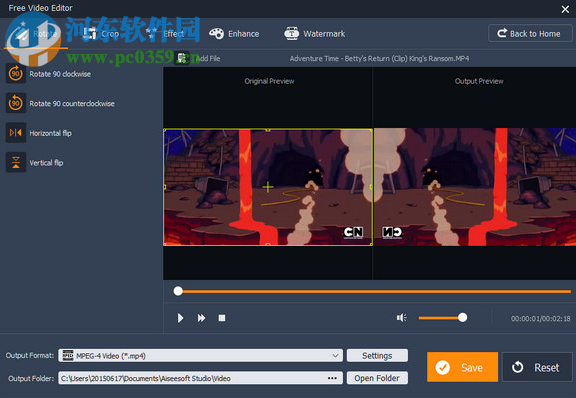This screenshot has height=398, width=576.
Task: Browse output folder with the ellipsis button
Action: (x=332, y=378)
